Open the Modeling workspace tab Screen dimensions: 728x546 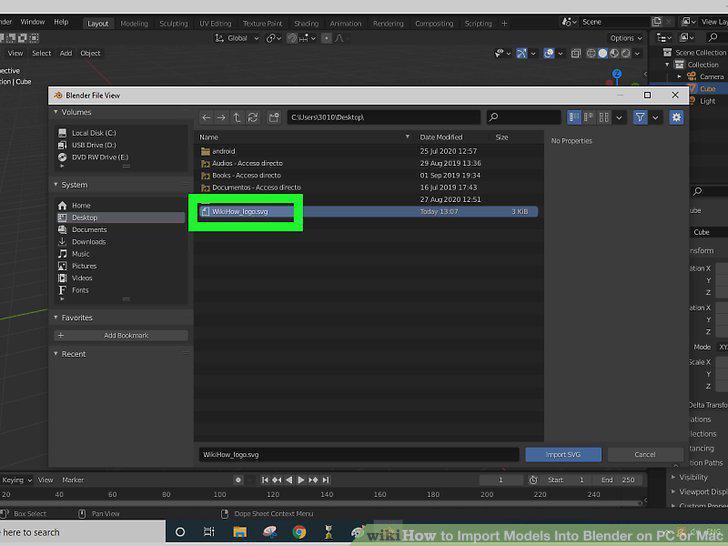134,23
